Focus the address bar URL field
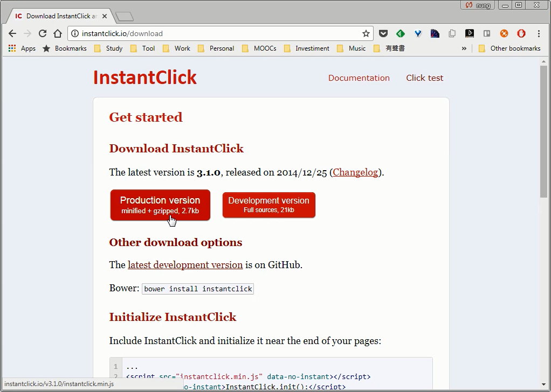The width and height of the screenshot is (551, 392). pyautogui.click(x=221, y=33)
